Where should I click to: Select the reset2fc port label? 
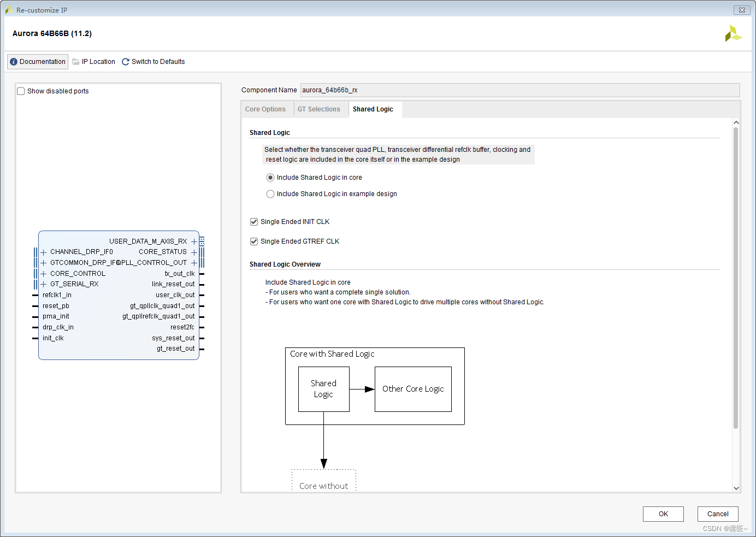(182, 327)
